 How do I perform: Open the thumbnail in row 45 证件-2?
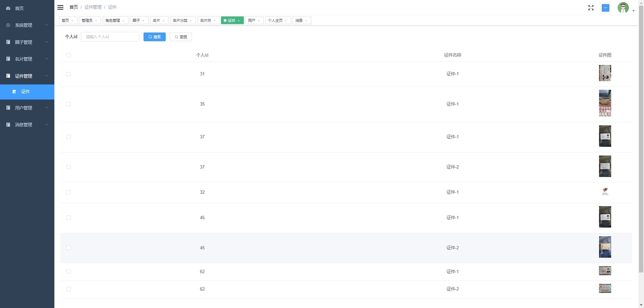pyautogui.click(x=605, y=247)
